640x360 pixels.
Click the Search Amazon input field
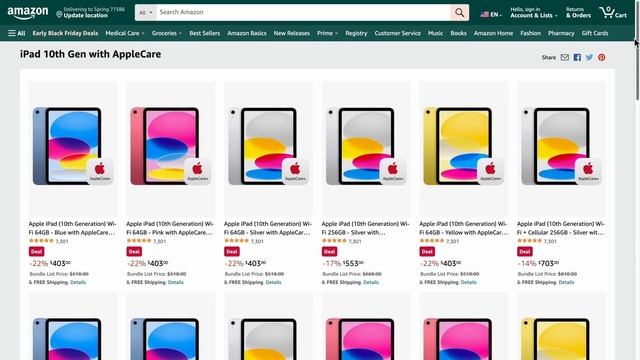point(303,13)
